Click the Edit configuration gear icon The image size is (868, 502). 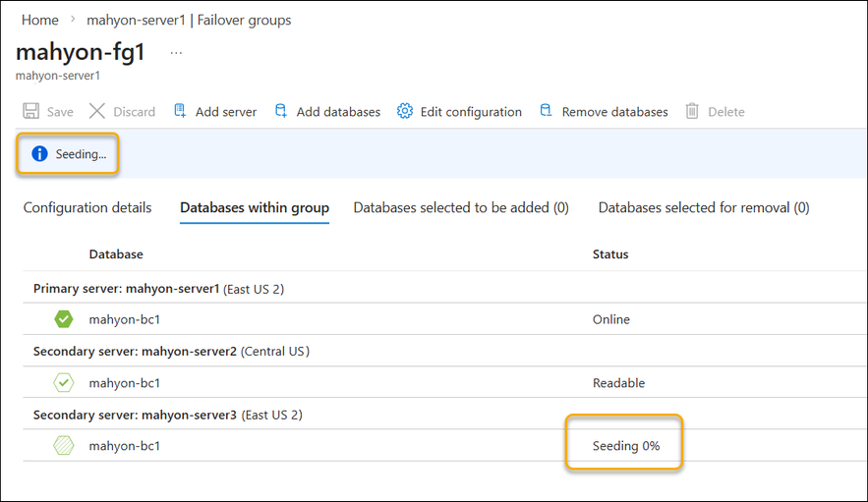[x=405, y=112]
